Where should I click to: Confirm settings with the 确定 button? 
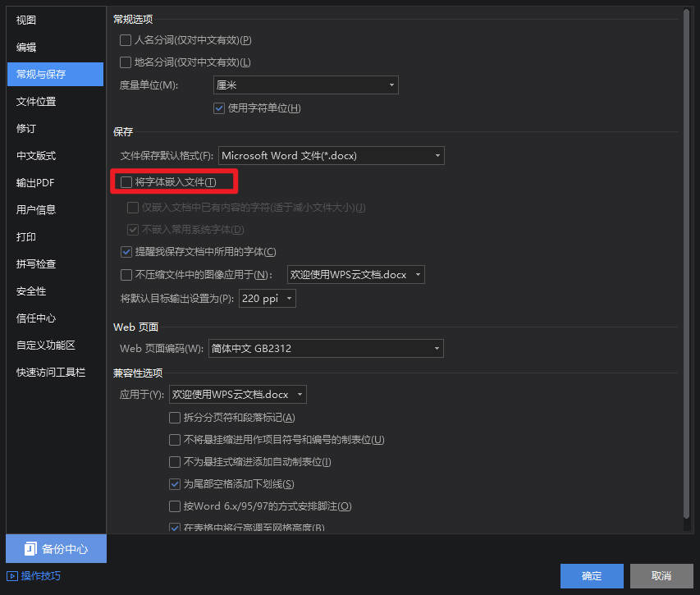[x=592, y=575]
